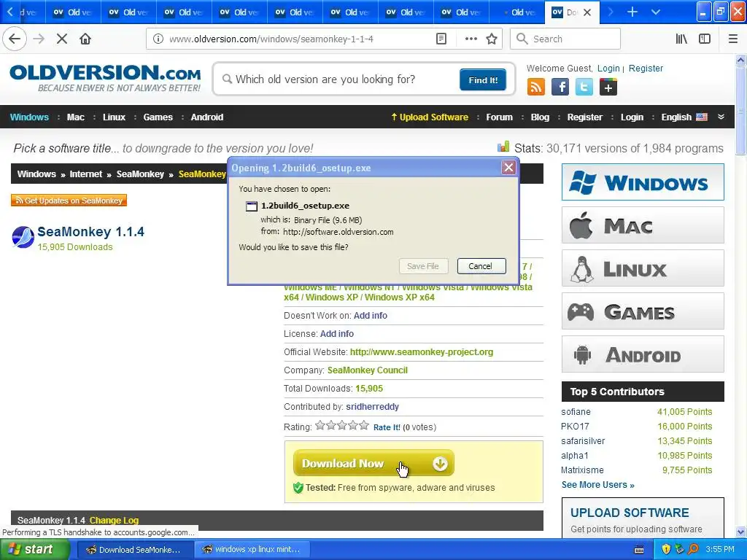Screen dimensions: 747x560
Task: Click the SeaMonkey 1.1.4 logo icon
Action: tap(23, 238)
